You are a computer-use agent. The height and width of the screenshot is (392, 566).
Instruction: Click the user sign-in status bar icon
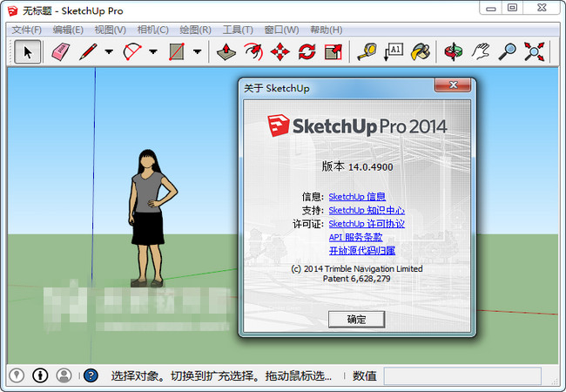(64, 375)
